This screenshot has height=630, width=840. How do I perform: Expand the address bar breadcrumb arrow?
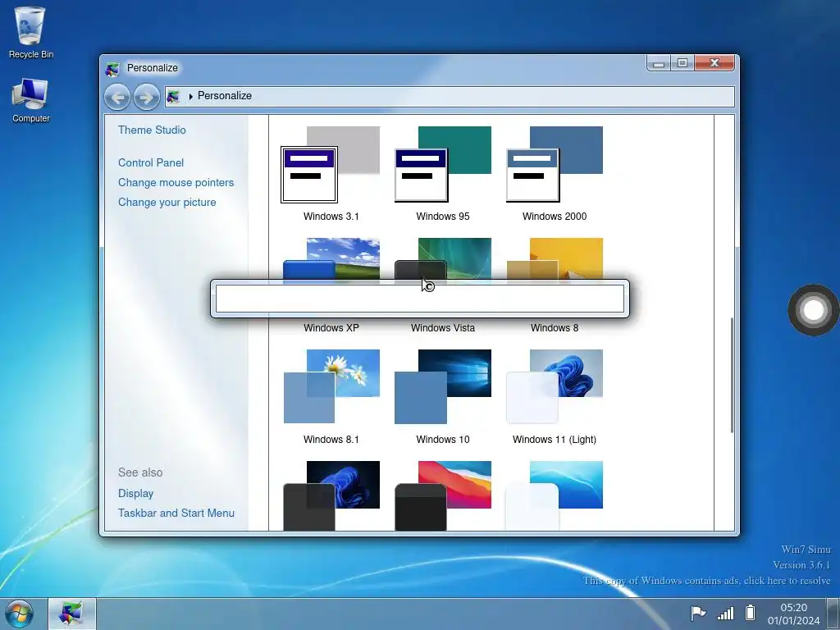pyautogui.click(x=190, y=97)
